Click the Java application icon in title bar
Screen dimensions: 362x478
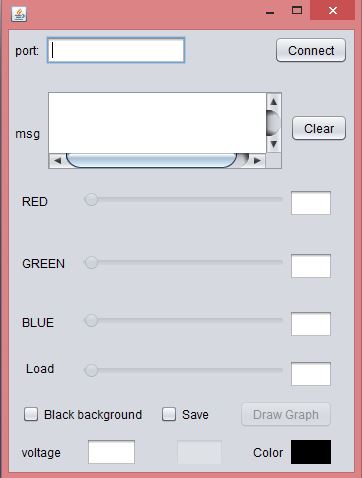pyautogui.click(x=19, y=14)
